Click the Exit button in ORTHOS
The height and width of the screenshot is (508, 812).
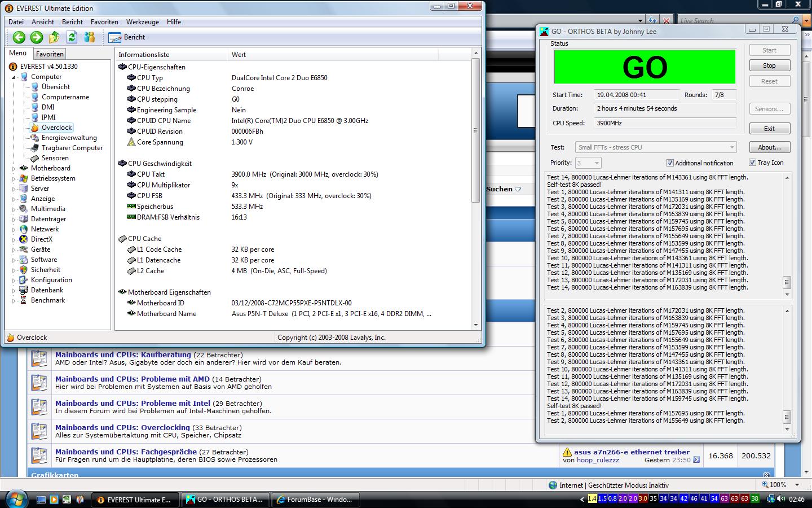(769, 129)
